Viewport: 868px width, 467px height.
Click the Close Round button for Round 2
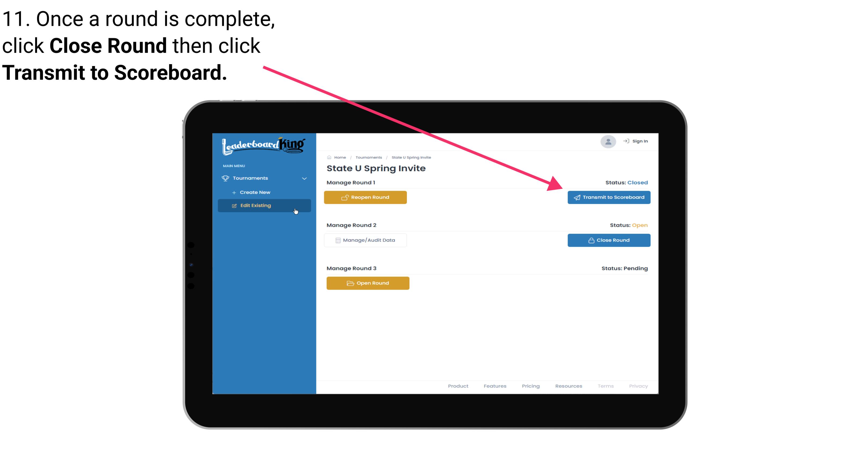click(x=609, y=240)
